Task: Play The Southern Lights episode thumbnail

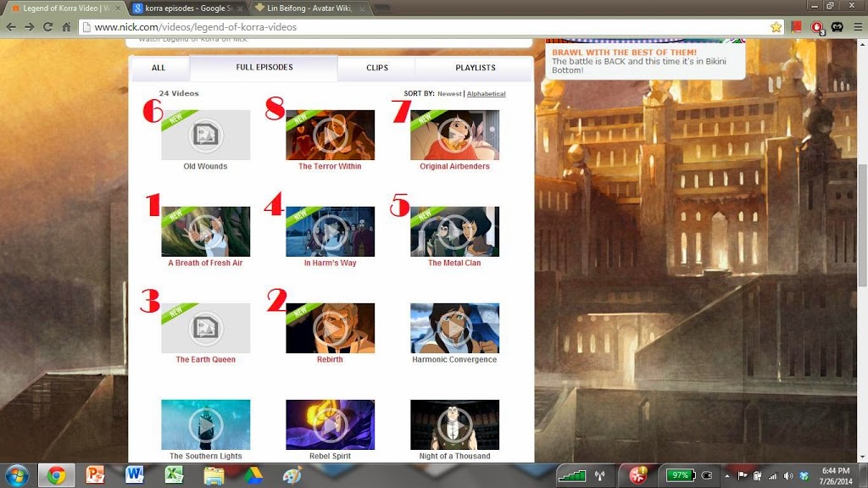Action: pyautogui.click(x=205, y=425)
